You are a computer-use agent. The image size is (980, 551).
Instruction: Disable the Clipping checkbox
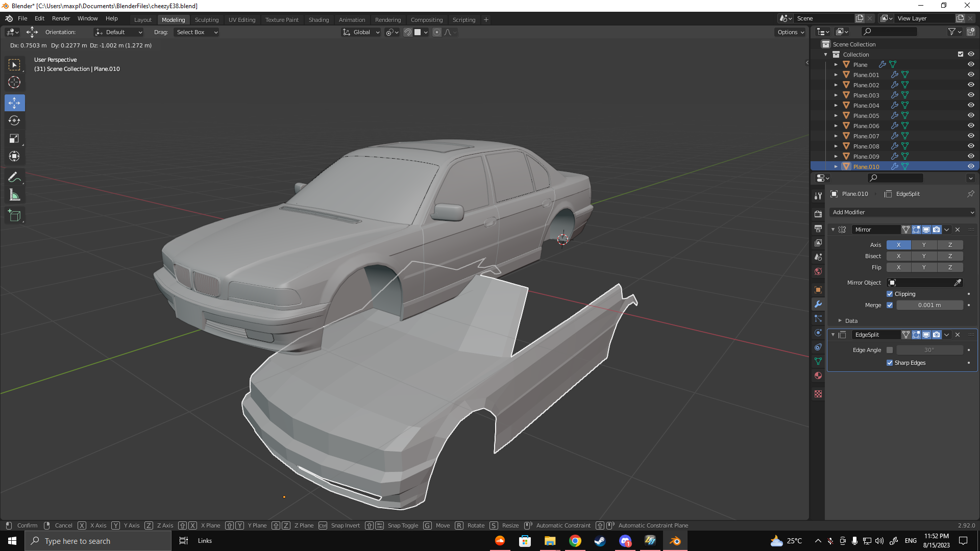(890, 294)
